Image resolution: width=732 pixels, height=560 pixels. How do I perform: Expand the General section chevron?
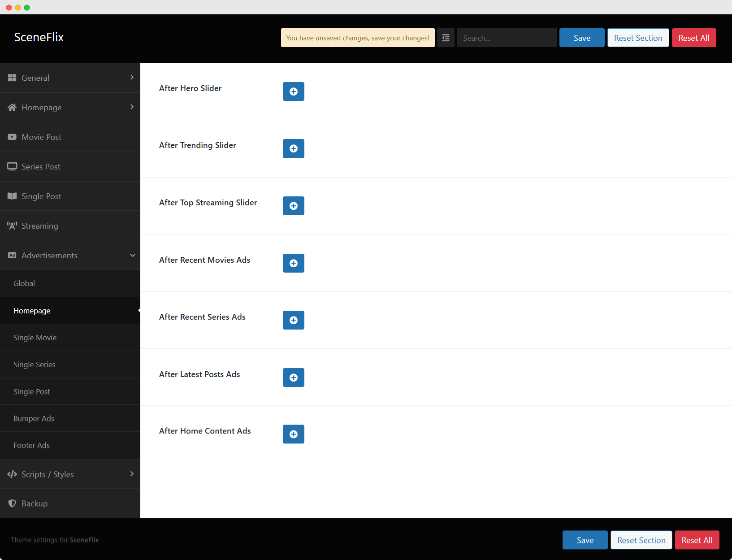[132, 77]
